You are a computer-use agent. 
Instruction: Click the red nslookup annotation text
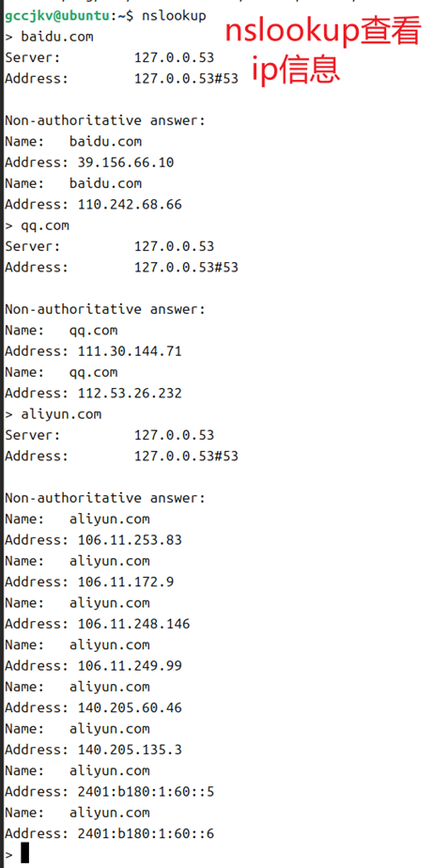tap(323, 34)
